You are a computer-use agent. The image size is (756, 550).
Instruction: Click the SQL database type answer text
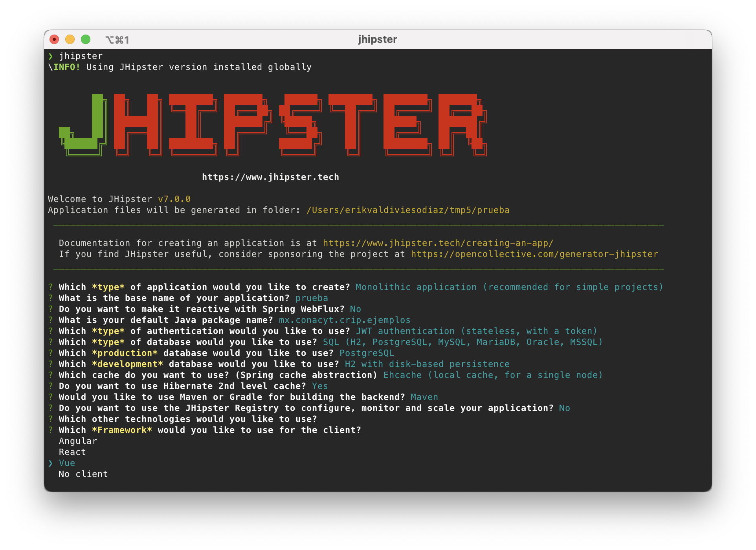pos(462,342)
